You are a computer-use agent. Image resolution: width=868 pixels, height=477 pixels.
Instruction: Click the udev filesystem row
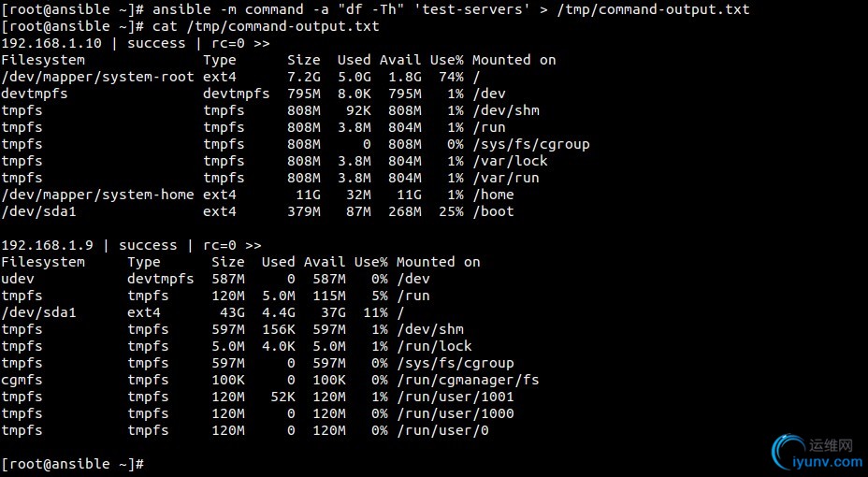click(216, 279)
